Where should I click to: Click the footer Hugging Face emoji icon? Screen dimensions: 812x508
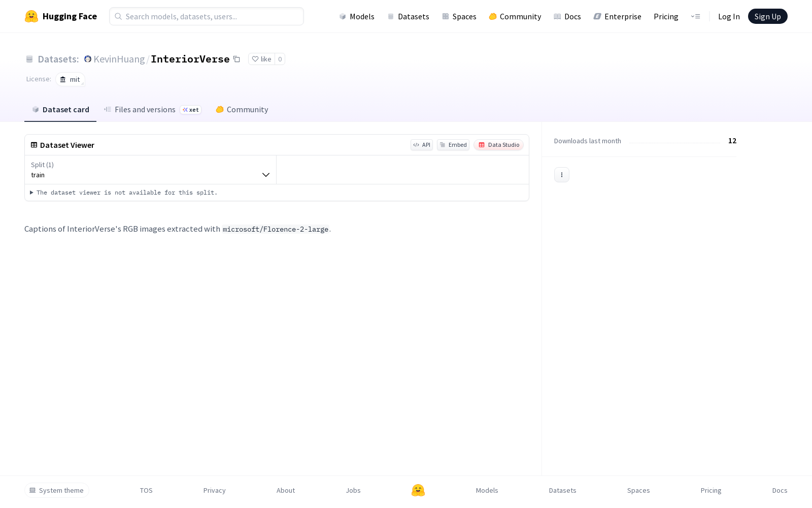(x=418, y=490)
